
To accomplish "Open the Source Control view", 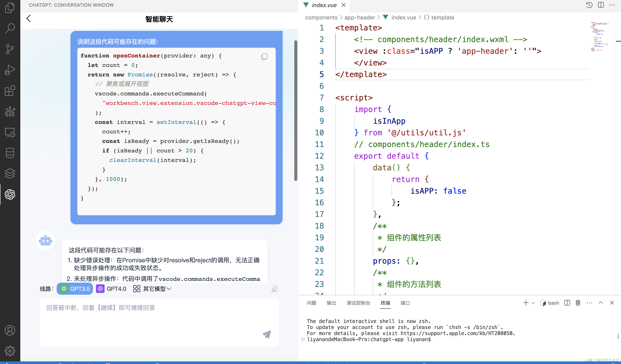I will click(x=10, y=49).
